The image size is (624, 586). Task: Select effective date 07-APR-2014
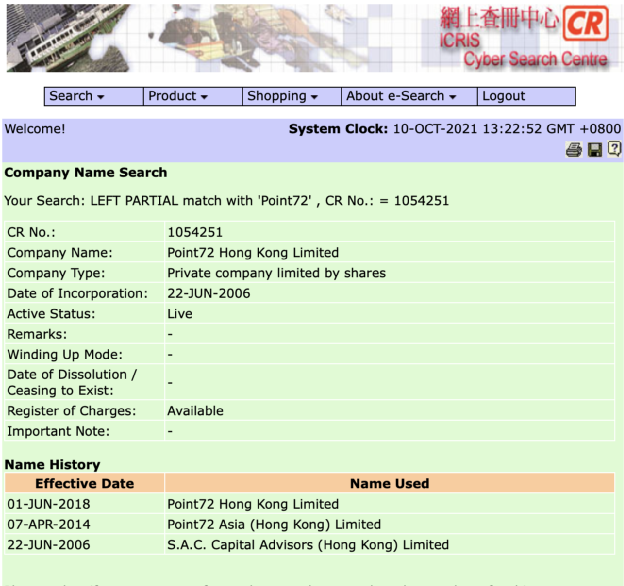click(x=49, y=524)
